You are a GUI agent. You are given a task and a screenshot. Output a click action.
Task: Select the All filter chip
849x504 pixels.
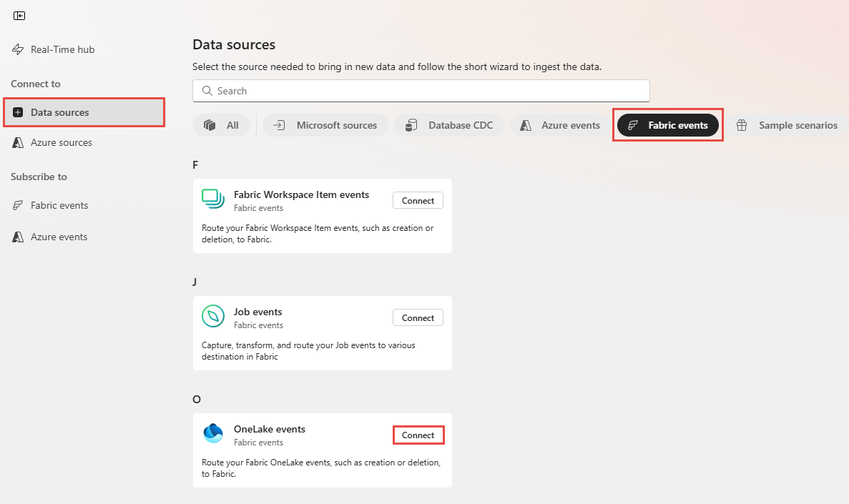[221, 125]
